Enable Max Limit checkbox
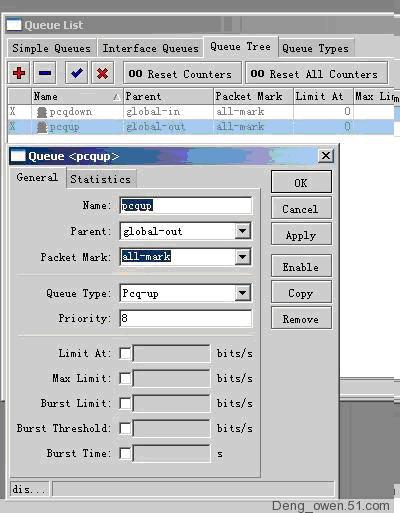400x513 pixels. tap(125, 378)
